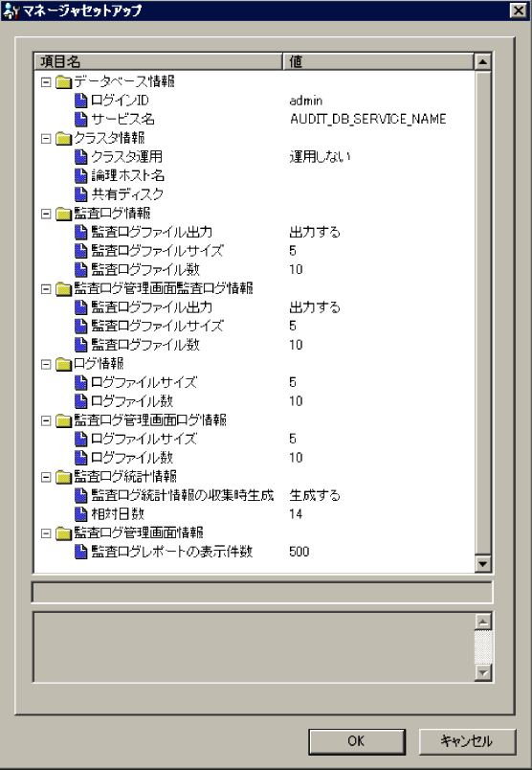Click the 監査ログ管理画面ログ情報 folder icon
The image size is (532, 770).
(64, 420)
